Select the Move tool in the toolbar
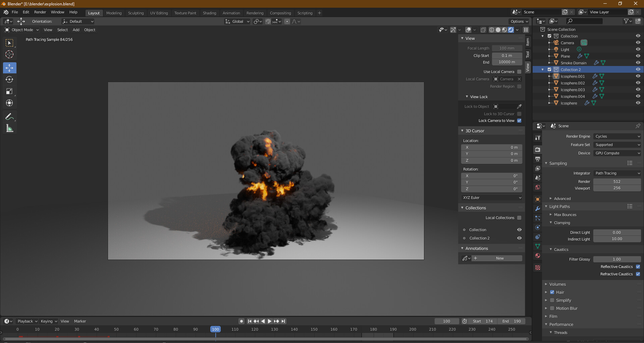 tap(9, 68)
